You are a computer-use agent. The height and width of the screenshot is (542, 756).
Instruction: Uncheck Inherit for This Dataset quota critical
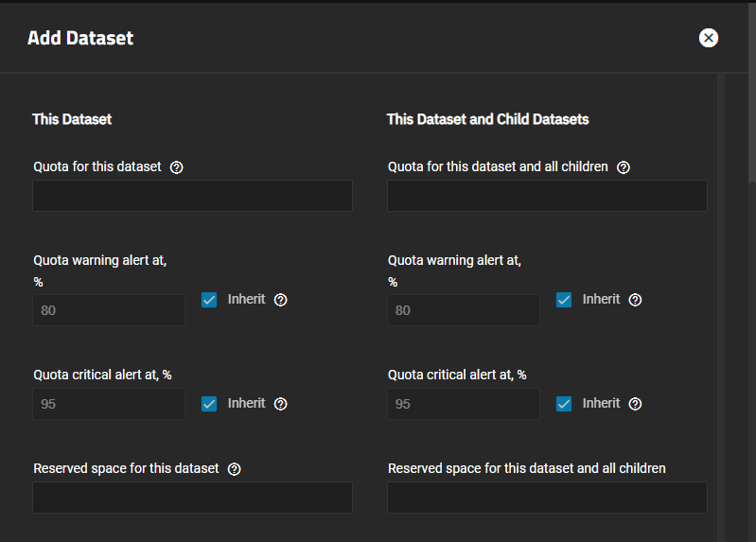(x=210, y=404)
